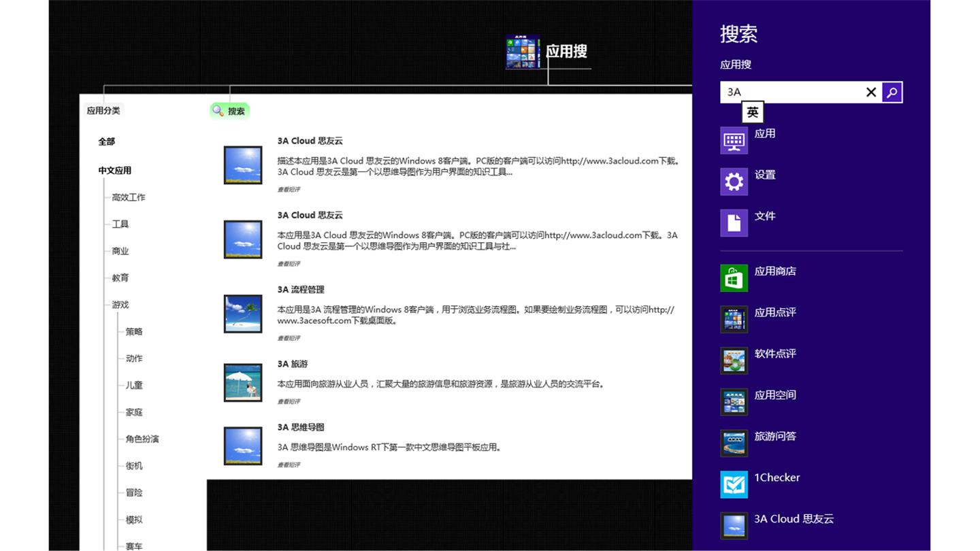
Task: Open the 3A 思维导图 result thumbnail
Action: (243, 446)
